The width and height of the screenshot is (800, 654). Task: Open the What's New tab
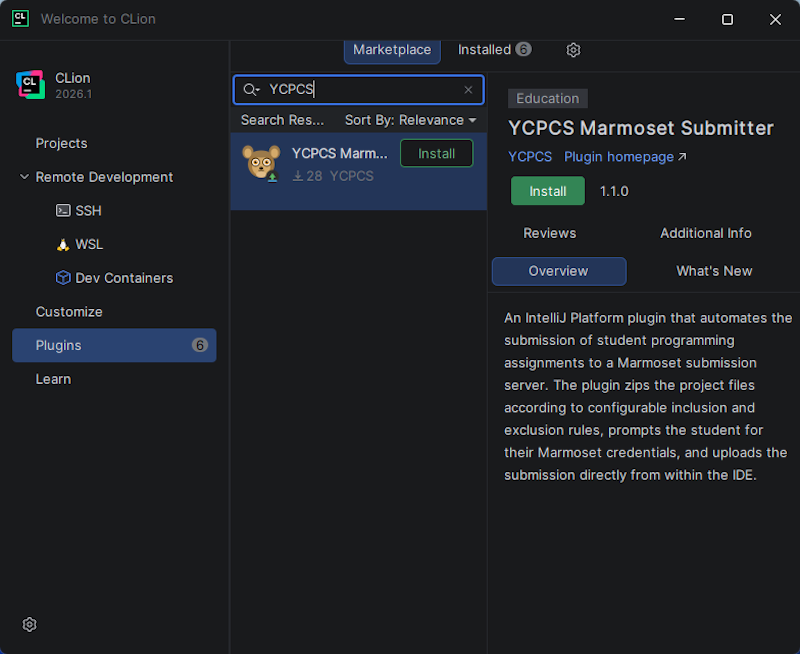pos(714,271)
